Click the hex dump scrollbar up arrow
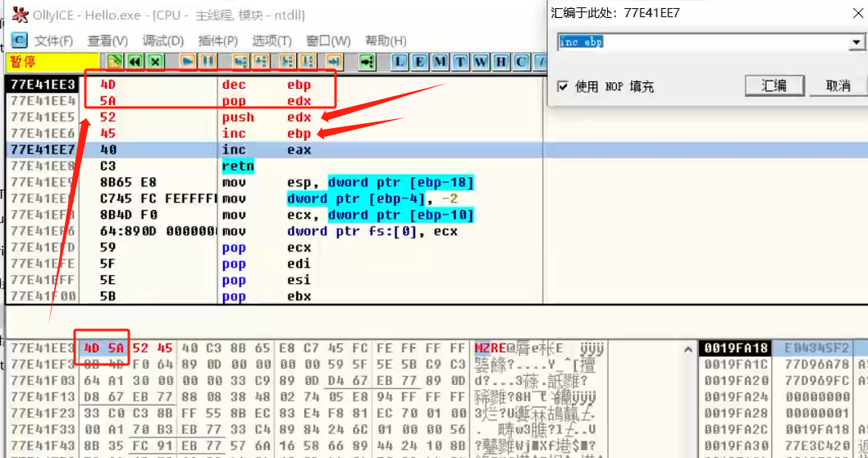Image resolution: width=868 pixels, height=458 pixels. (689, 349)
